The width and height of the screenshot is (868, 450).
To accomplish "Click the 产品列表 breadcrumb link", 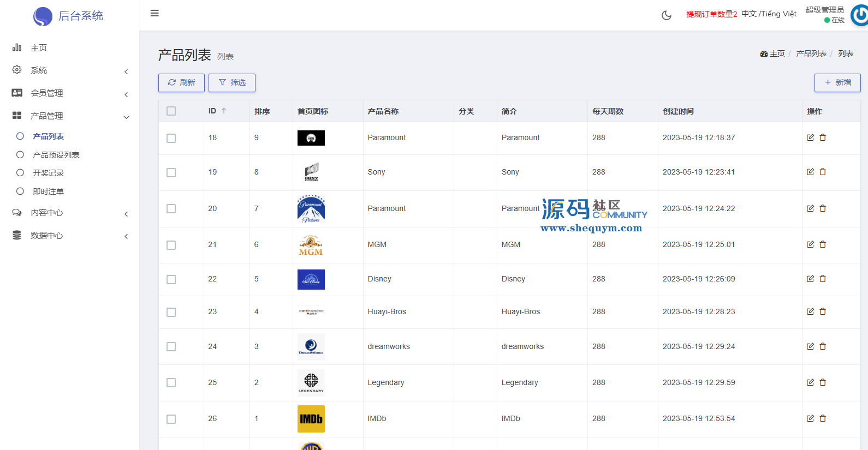I will [x=811, y=53].
